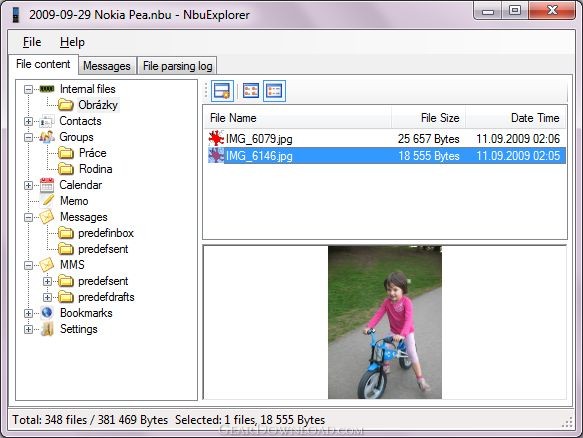Screen dimensions: 583x438
Task: Expand the predefdrafts folder under MMS
Action: [x=47, y=297]
